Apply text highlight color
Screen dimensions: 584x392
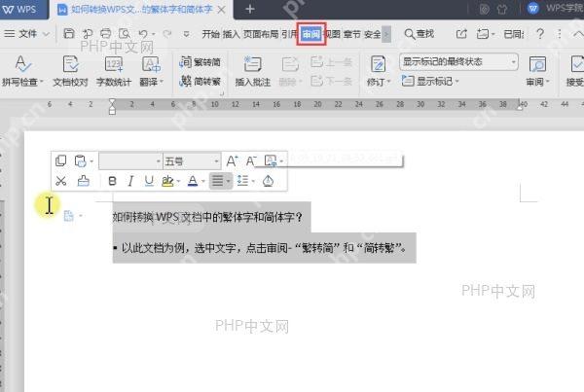point(167,181)
